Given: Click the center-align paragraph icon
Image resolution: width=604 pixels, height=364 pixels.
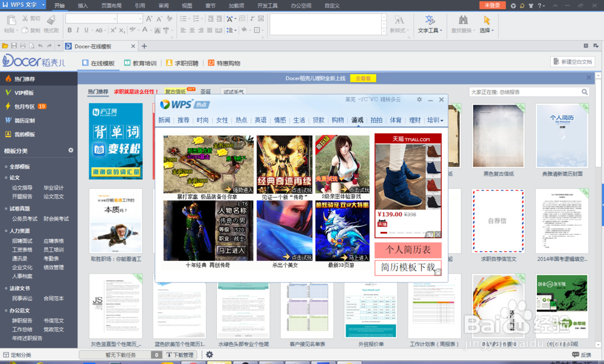Looking at the screenshot, I should [x=192, y=30].
